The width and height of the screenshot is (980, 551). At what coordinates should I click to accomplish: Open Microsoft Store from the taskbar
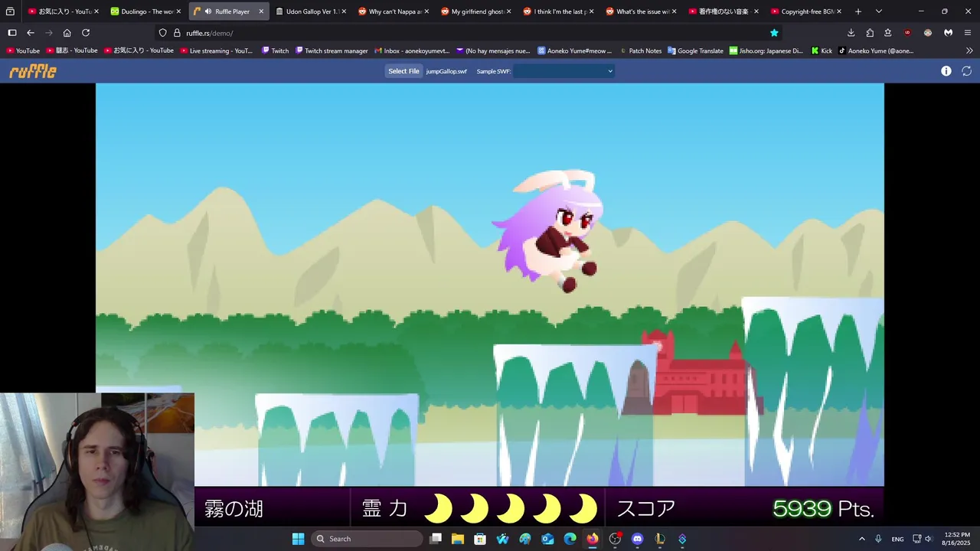tap(480, 539)
